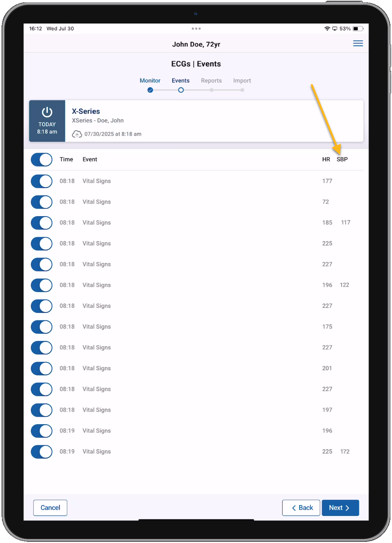The width and height of the screenshot is (392, 543).
Task: Click the Next button
Action: click(340, 508)
